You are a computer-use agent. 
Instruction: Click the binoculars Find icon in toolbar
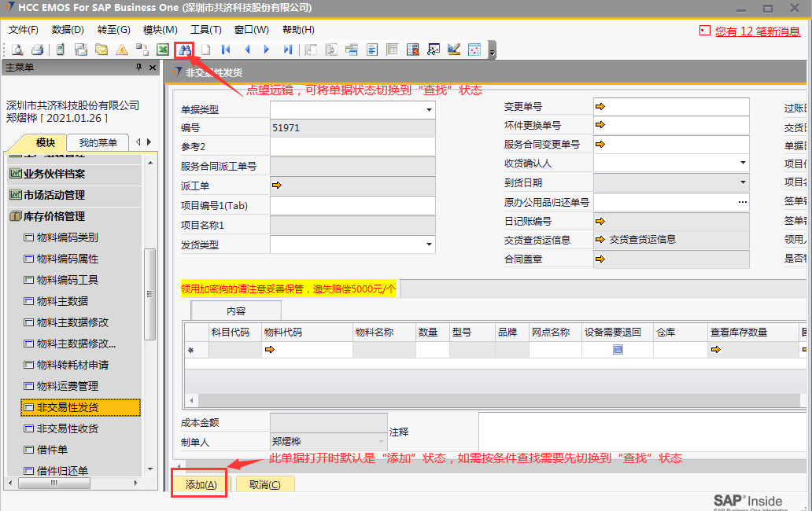point(184,50)
